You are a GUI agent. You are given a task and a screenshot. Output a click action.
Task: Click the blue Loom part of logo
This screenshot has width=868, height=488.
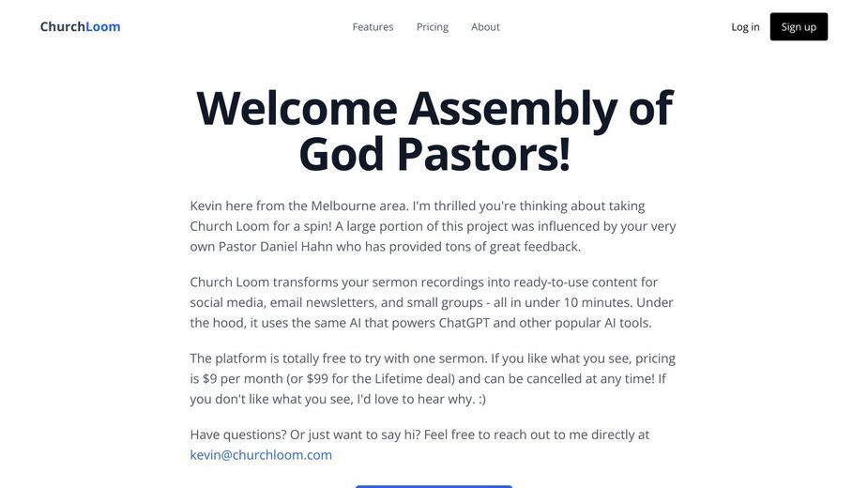pyautogui.click(x=103, y=26)
